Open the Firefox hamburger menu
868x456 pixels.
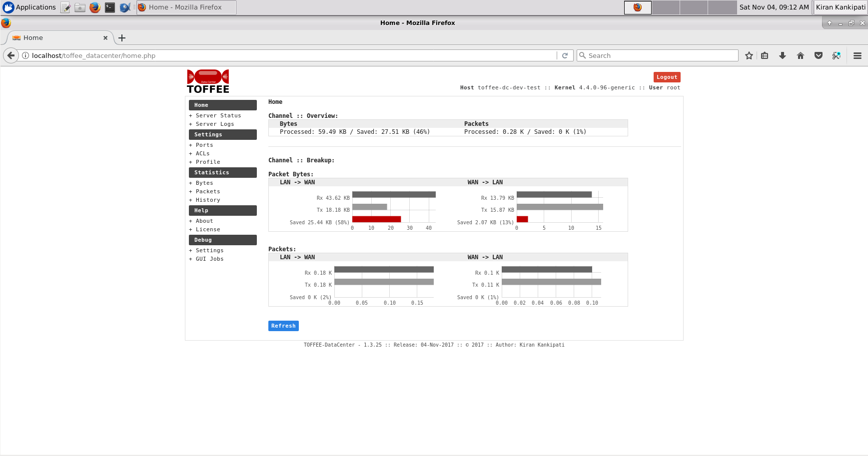pyautogui.click(x=858, y=55)
